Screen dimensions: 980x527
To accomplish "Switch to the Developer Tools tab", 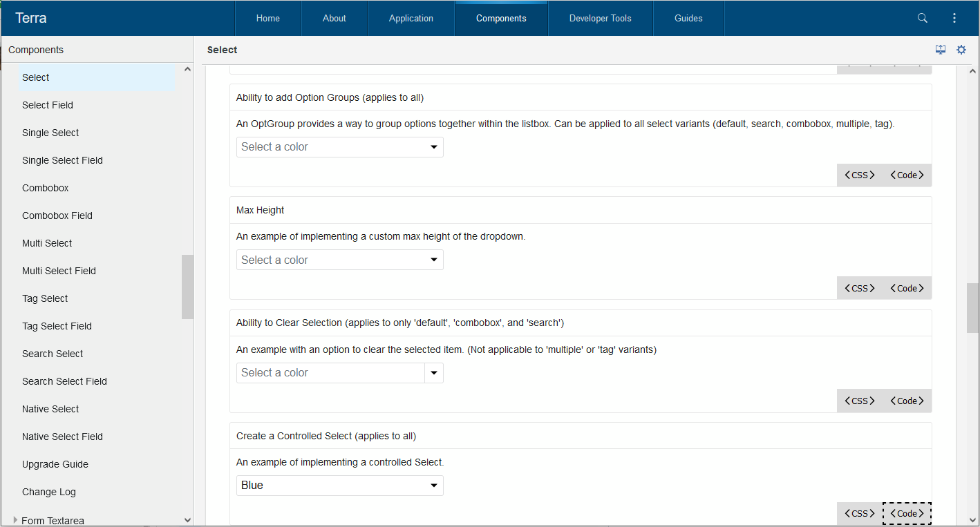I will [600, 18].
